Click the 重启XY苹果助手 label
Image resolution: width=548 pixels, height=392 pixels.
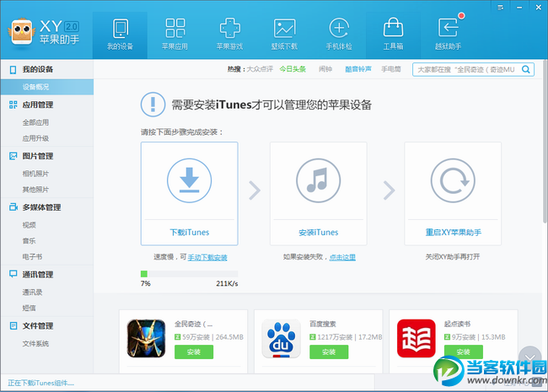[x=454, y=233]
